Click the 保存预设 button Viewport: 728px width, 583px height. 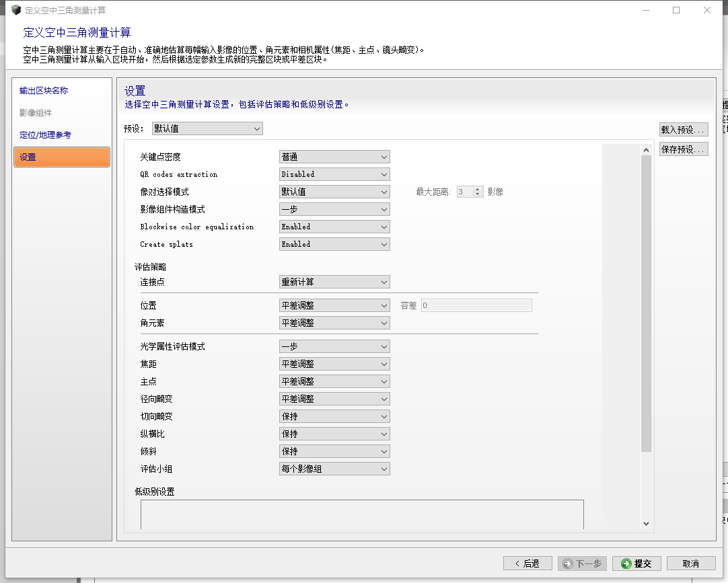point(684,149)
